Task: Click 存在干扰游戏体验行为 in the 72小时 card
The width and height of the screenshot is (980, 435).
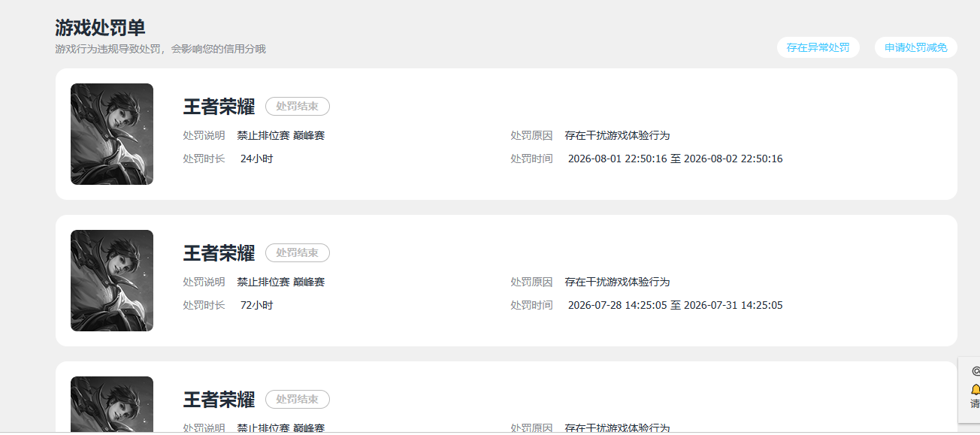Action: (617, 282)
